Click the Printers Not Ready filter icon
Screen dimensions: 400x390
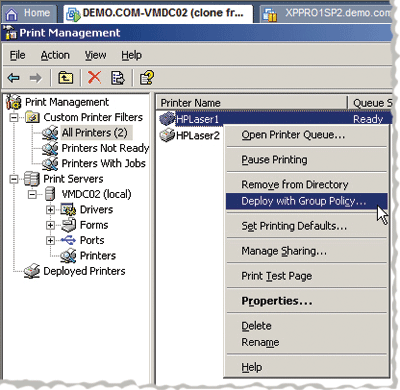click(50, 148)
